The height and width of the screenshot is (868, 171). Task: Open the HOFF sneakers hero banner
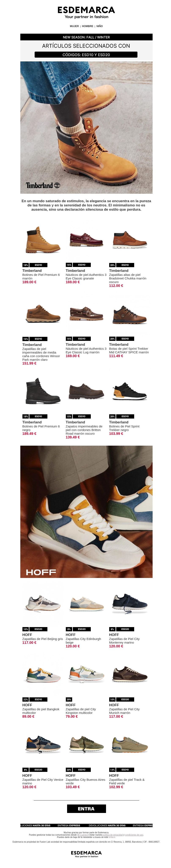pos(86,512)
